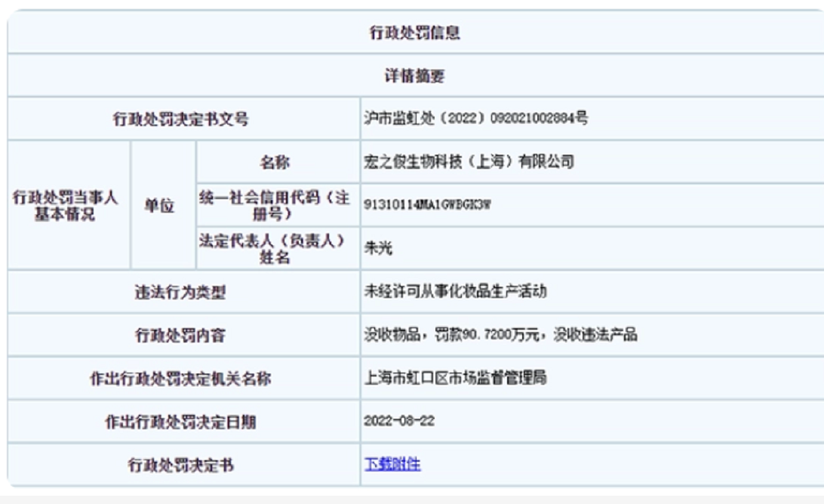Click the 行政处罚决定书 label
This screenshot has width=824, height=504.
180,465
